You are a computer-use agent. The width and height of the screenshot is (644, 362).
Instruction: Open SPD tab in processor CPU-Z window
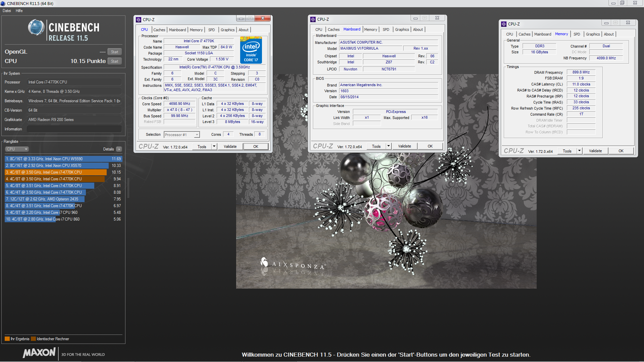pos(212,30)
